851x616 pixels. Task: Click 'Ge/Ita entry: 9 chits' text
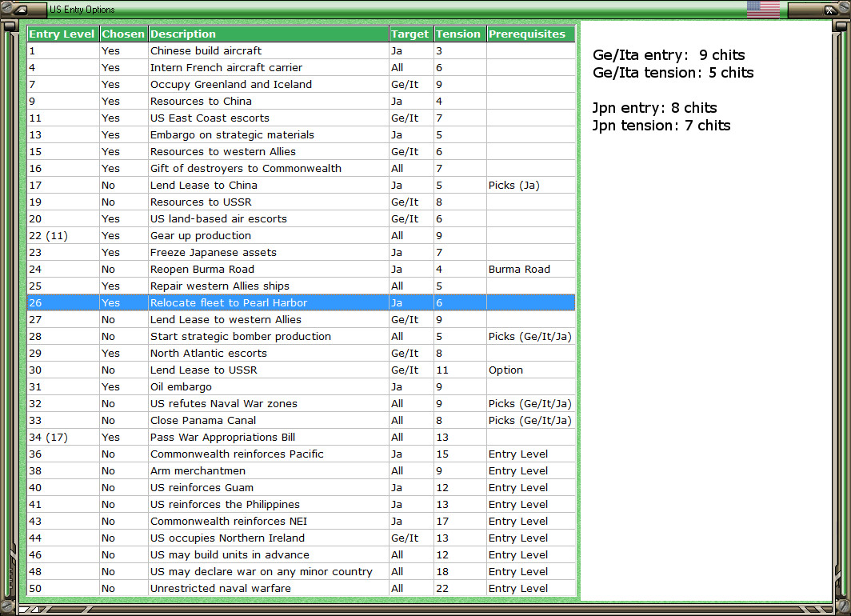point(669,55)
